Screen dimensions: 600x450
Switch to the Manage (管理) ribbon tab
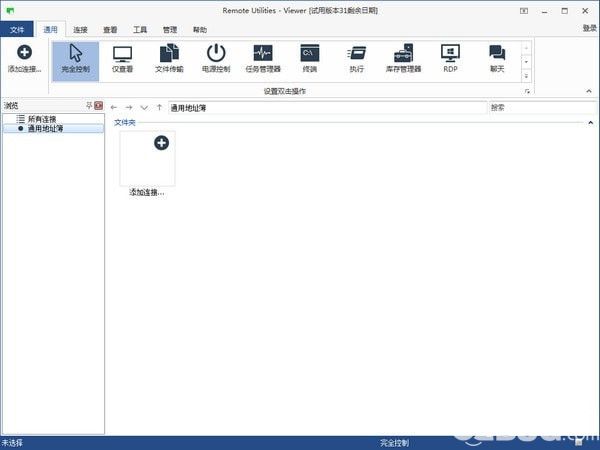[x=170, y=29]
